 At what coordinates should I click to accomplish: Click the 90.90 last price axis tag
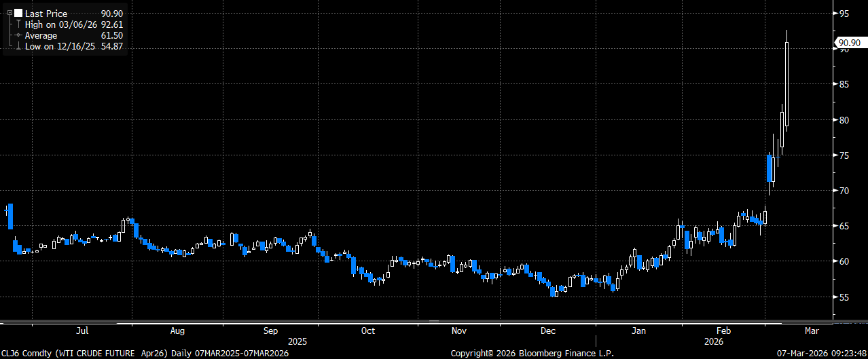click(x=849, y=43)
